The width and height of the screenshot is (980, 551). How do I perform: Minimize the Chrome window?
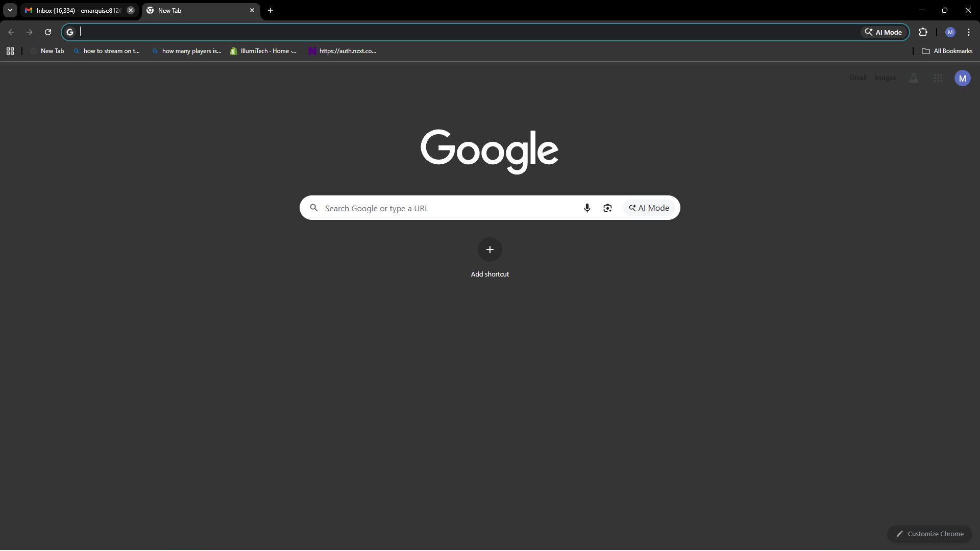(x=921, y=10)
